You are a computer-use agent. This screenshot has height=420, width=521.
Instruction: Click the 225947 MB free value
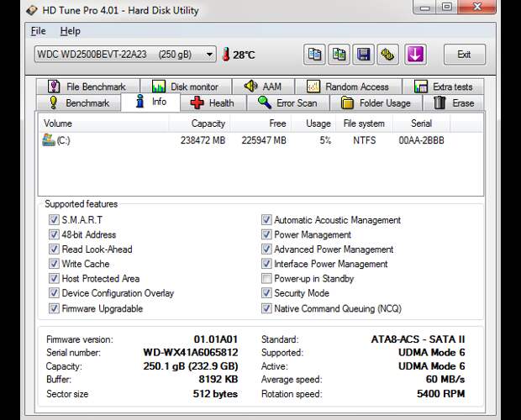(264, 140)
